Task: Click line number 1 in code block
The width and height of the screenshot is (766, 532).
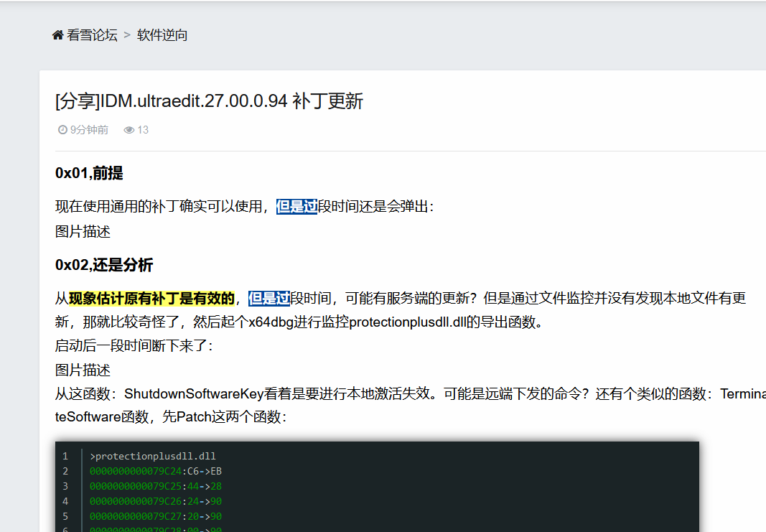Action: [65, 457]
